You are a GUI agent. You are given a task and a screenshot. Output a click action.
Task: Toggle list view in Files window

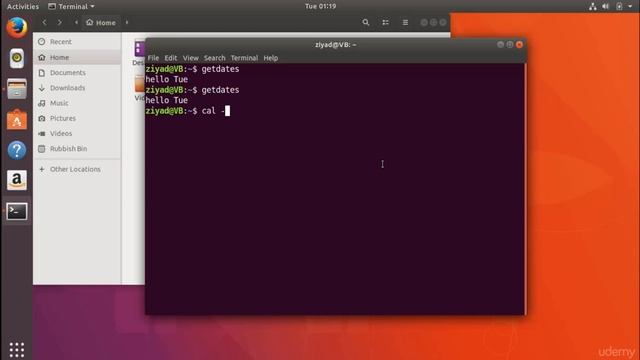click(x=385, y=22)
